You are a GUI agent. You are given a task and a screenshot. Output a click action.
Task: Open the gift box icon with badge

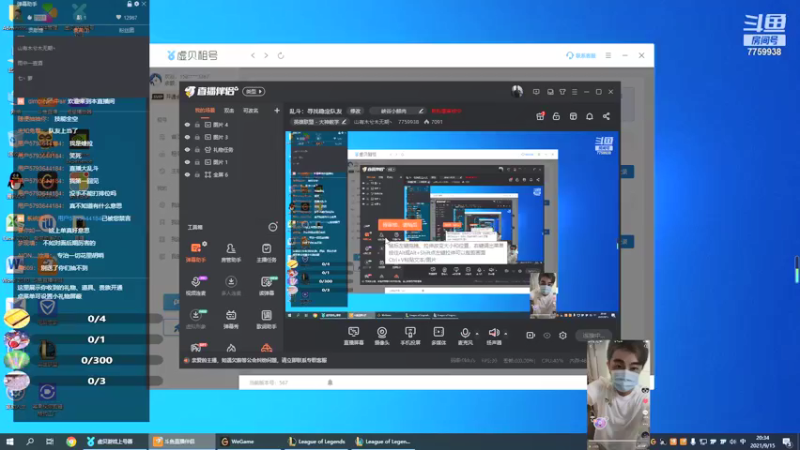pyautogui.click(x=540, y=116)
